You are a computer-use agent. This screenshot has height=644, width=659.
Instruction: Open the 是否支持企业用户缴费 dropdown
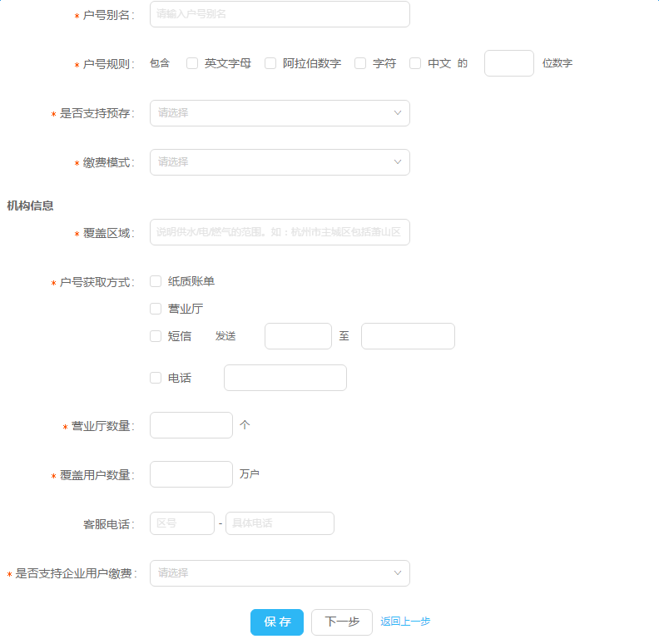(x=280, y=573)
